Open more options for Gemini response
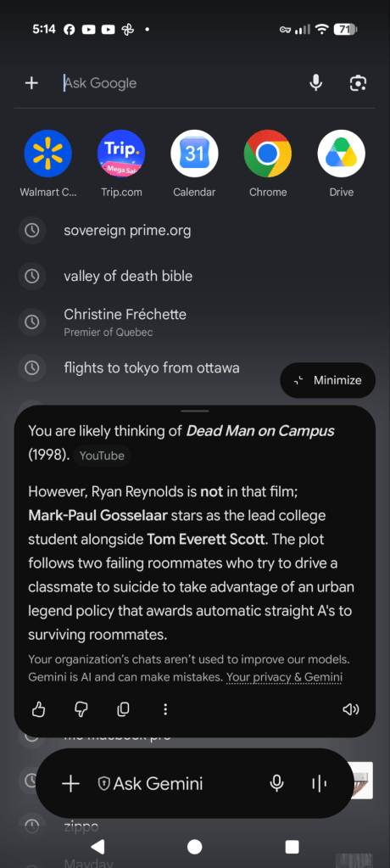The width and height of the screenshot is (390, 868). 165,709
